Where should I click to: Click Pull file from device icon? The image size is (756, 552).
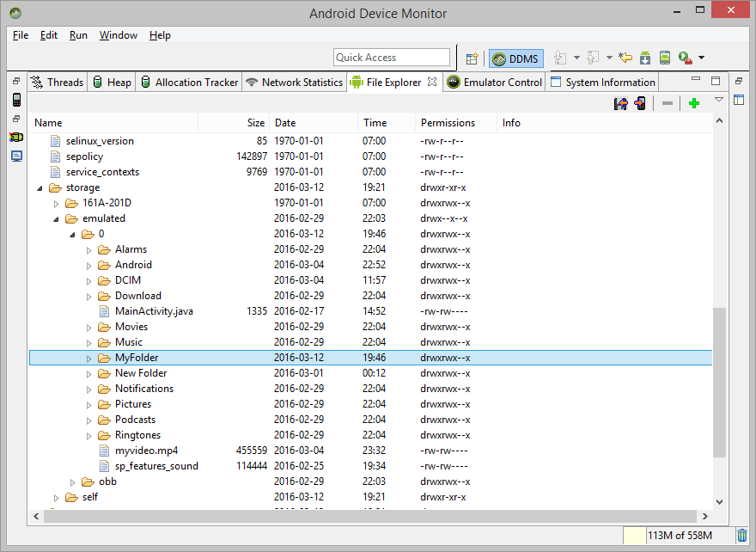[621, 103]
